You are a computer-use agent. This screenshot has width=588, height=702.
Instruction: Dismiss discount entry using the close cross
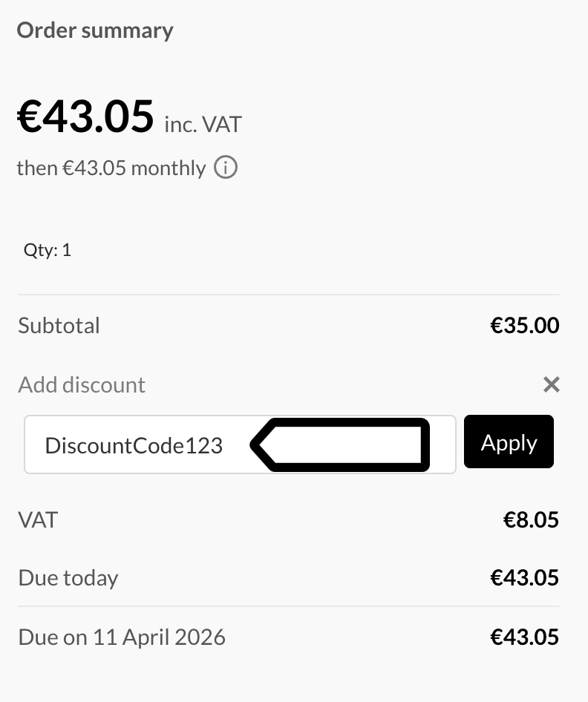[551, 384]
